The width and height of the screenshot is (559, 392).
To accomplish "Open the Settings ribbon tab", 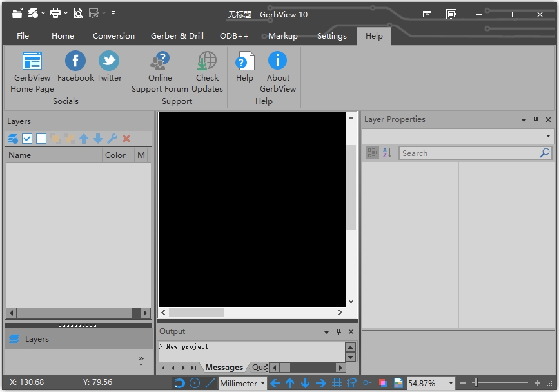I will tap(331, 36).
